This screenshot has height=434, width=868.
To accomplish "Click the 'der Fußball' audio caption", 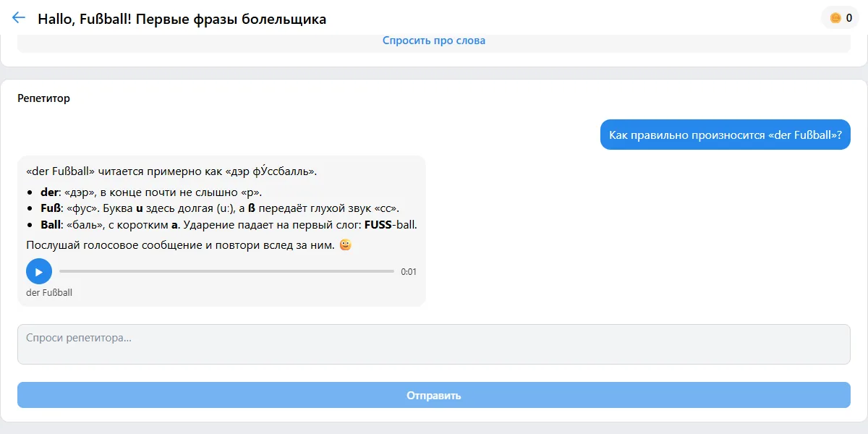I will [x=49, y=293].
